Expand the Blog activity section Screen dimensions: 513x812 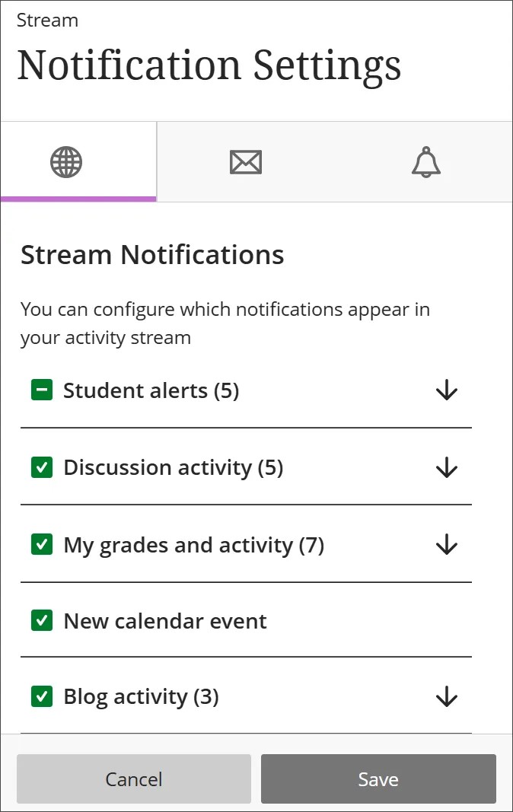(x=446, y=697)
